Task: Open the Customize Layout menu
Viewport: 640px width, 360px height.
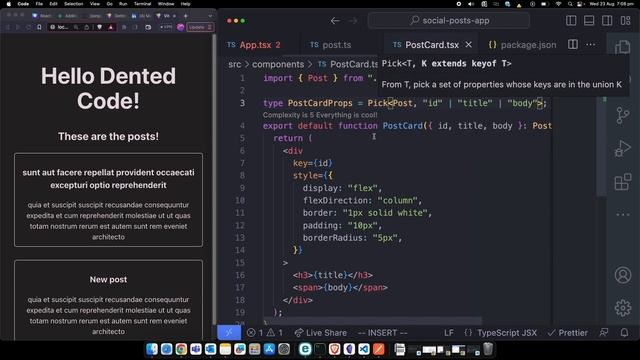Action: (x=625, y=20)
